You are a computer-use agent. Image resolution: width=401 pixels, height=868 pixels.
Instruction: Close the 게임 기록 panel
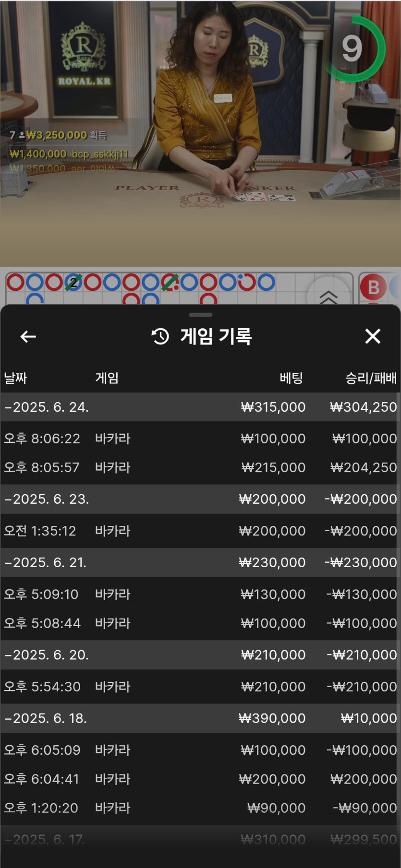[373, 336]
